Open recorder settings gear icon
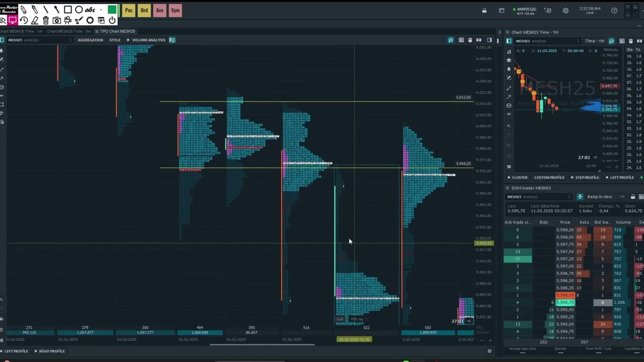The height and width of the screenshot is (362, 644). pyautogui.click(x=90, y=20)
